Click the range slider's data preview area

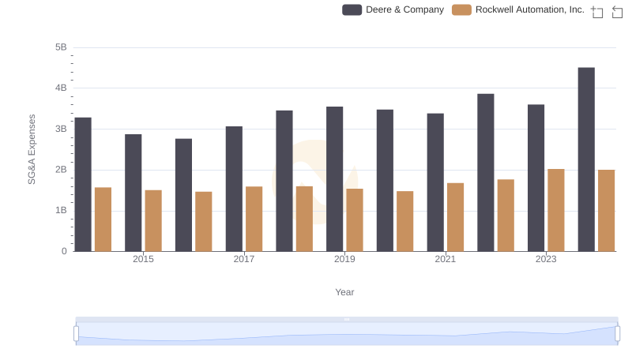click(347, 334)
